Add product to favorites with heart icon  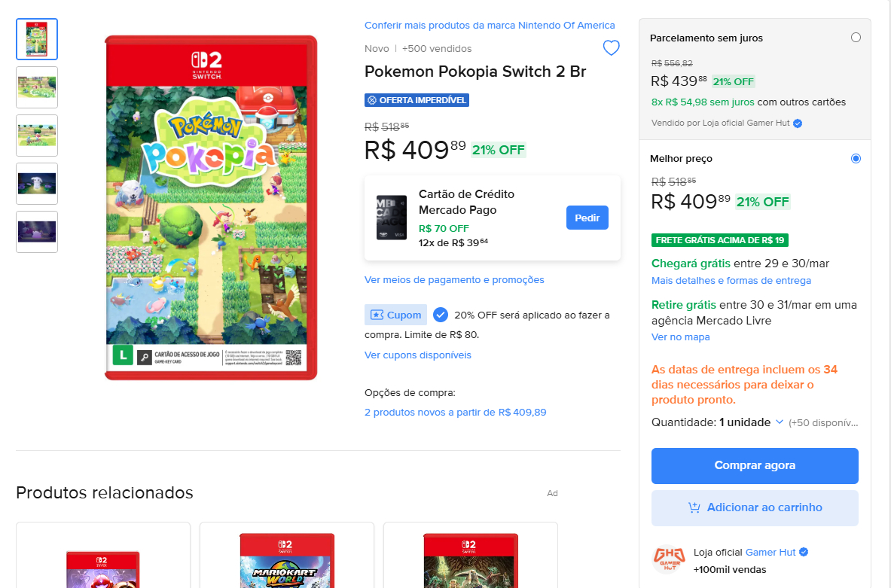(x=611, y=47)
